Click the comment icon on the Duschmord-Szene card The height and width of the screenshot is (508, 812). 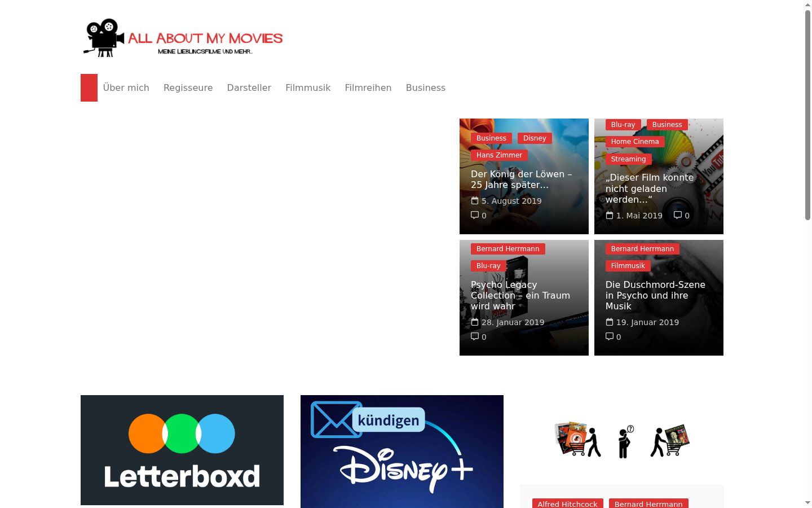pyautogui.click(x=610, y=336)
